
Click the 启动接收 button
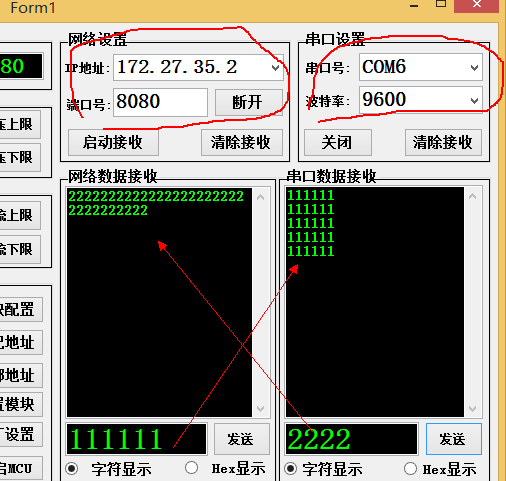(x=113, y=143)
